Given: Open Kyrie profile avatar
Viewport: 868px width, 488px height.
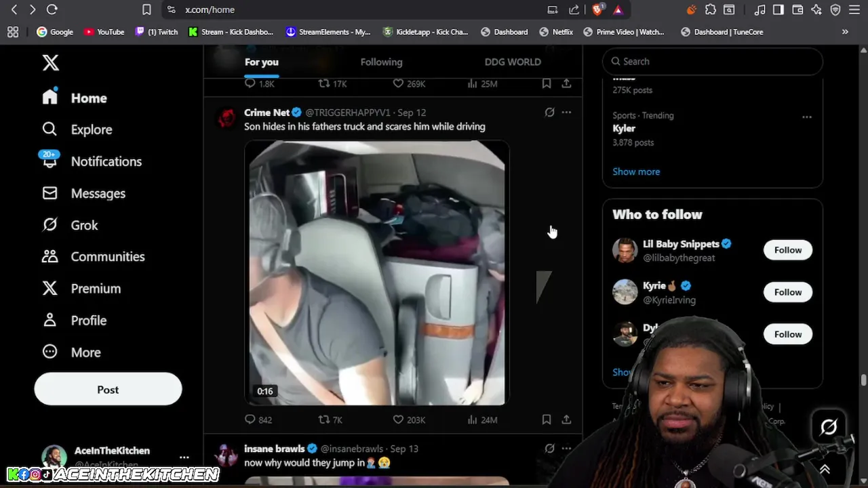Looking at the screenshot, I should point(625,292).
